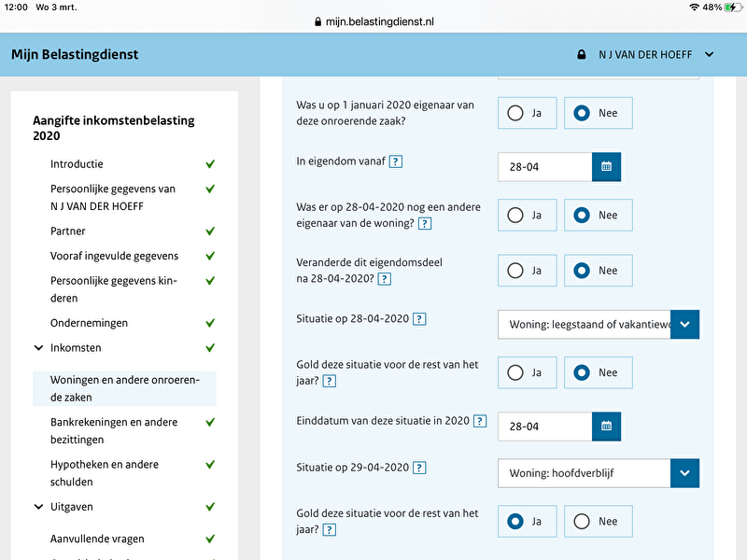Image resolution: width=747 pixels, height=560 pixels.
Task: Select 'Ja' for owner on 1 januari 2020
Action: pyautogui.click(x=527, y=113)
